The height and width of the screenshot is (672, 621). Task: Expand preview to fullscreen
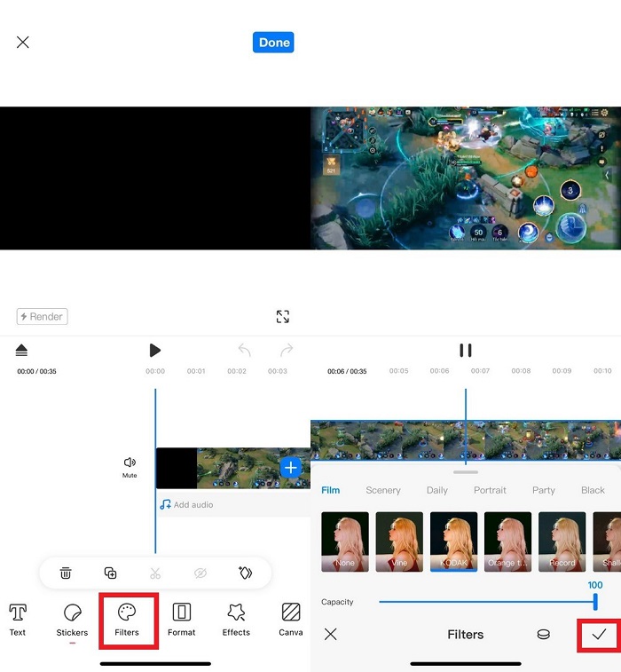282,317
